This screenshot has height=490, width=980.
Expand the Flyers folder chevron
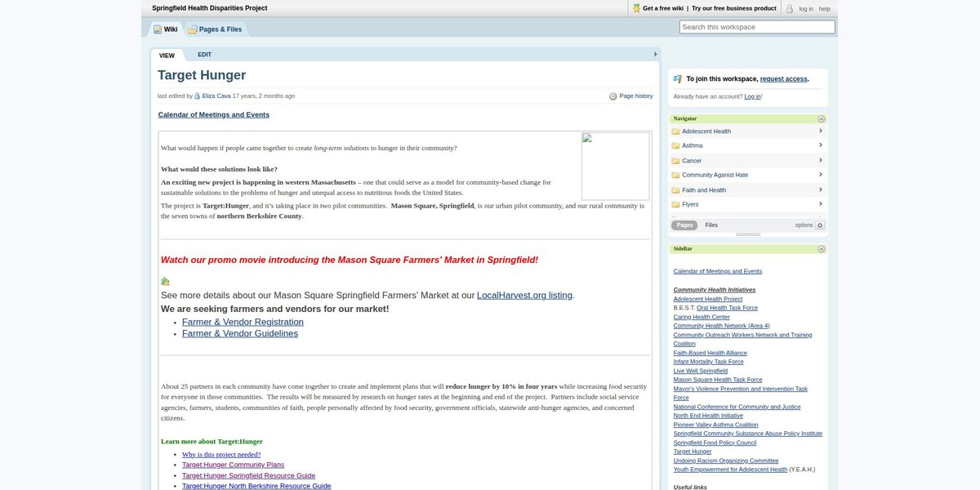pos(821,204)
